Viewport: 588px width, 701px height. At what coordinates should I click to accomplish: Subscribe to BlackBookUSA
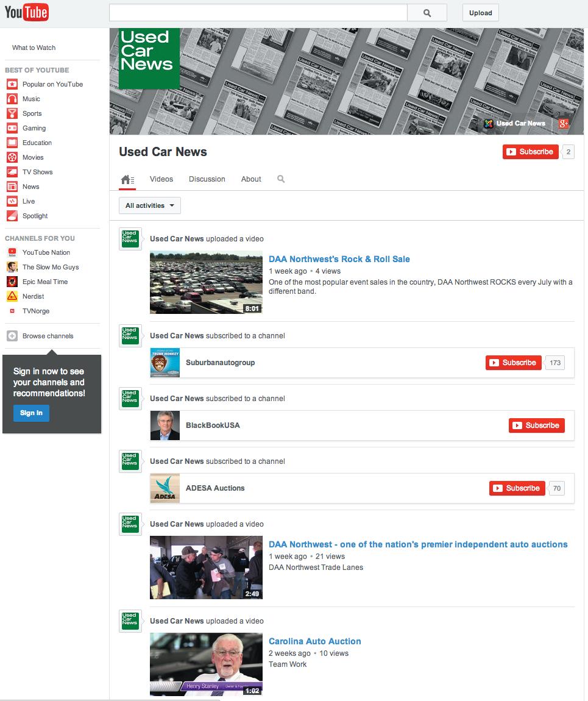pos(537,425)
